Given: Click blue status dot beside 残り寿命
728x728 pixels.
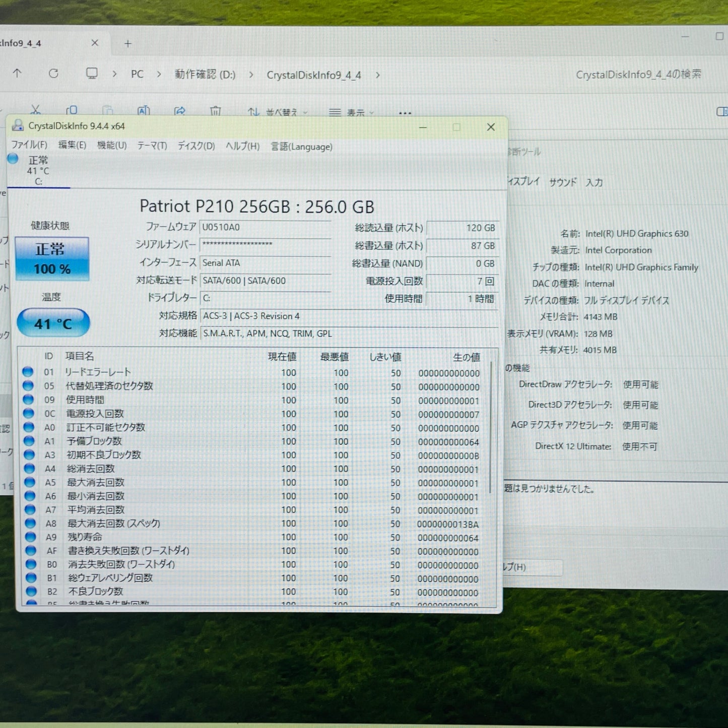Looking at the screenshot, I should pos(30,538).
